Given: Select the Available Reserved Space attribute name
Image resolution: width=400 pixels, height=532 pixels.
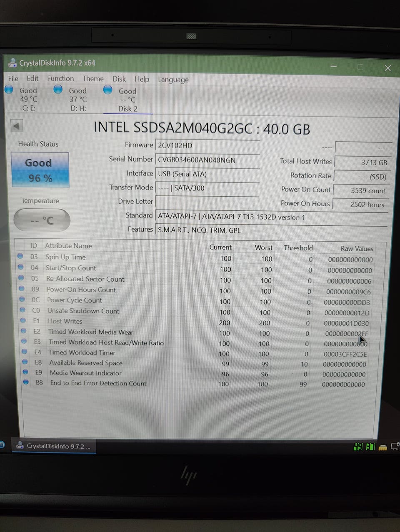Looking at the screenshot, I should coord(86,362).
